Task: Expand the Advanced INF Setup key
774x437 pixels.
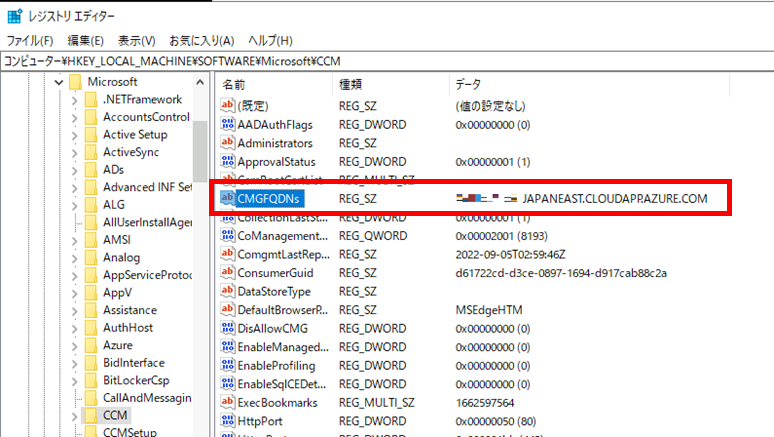Action: (75, 188)
